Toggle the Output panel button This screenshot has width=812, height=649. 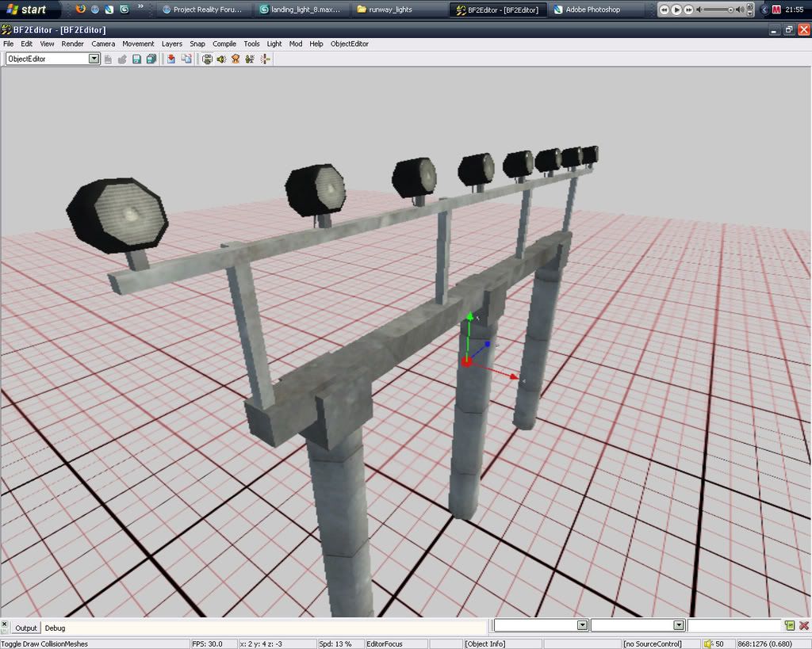(26, 628)
